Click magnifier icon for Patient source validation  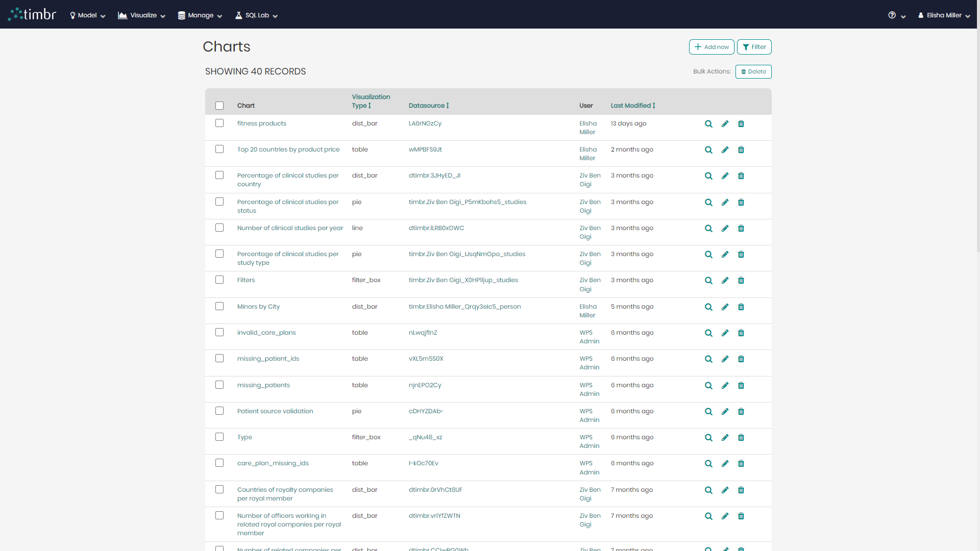(708, 412)
